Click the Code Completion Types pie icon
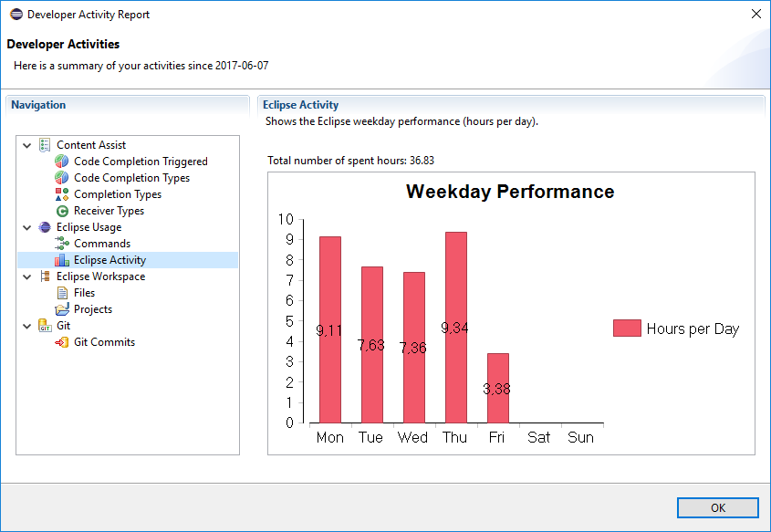 (62, 178)
